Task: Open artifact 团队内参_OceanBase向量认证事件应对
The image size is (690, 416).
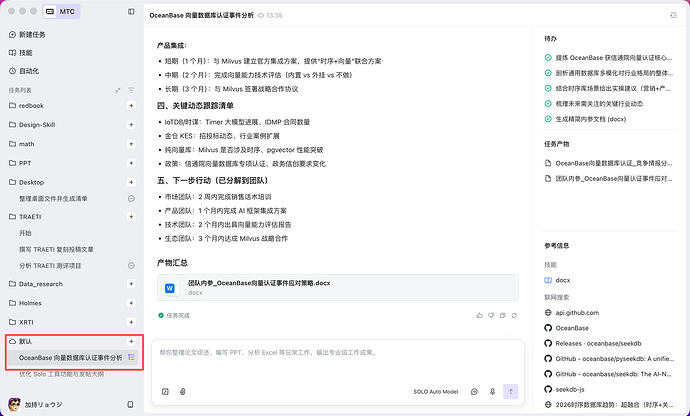Action: (609, 179)
